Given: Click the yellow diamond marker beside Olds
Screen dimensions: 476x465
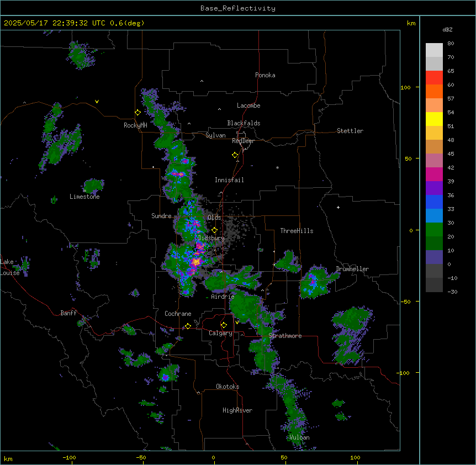Looking at the screenshot, I should pos(214,230).
